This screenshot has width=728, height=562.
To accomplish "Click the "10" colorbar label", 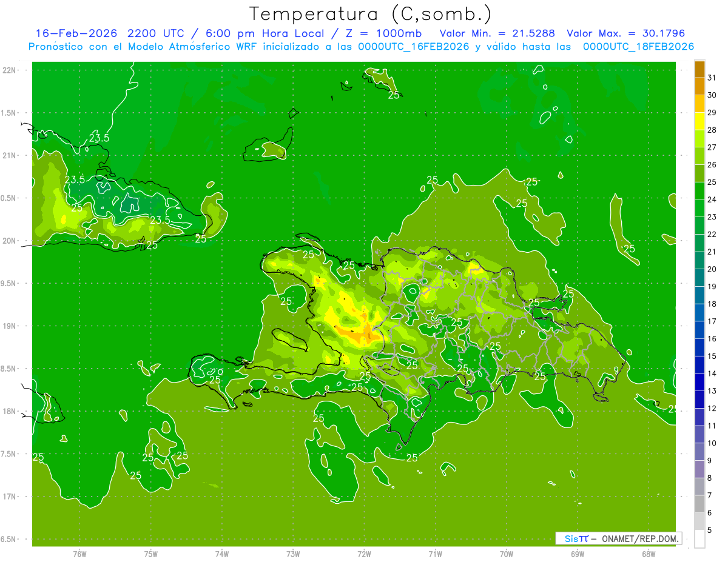I will pos(712,443).
